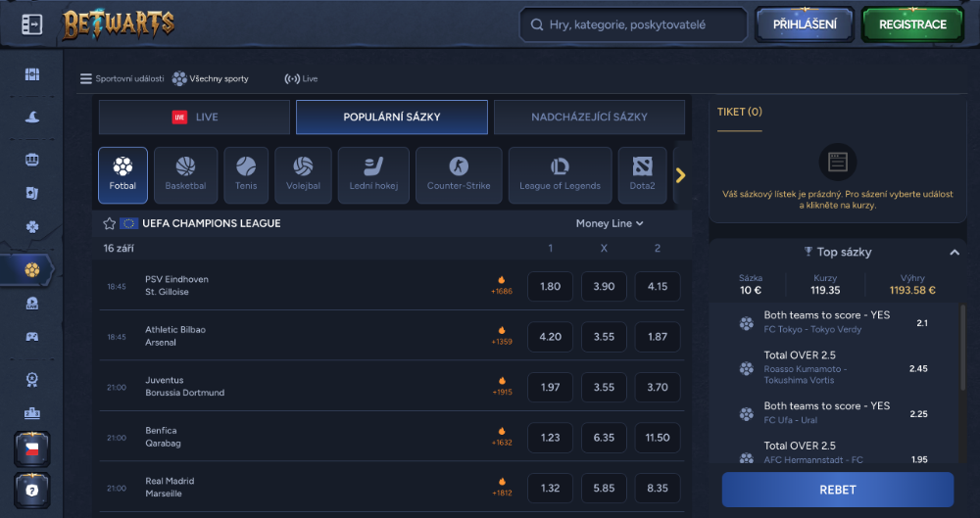Switch to the Nadcházející sázky tab

pyautogui.click(x=589, y=118)
